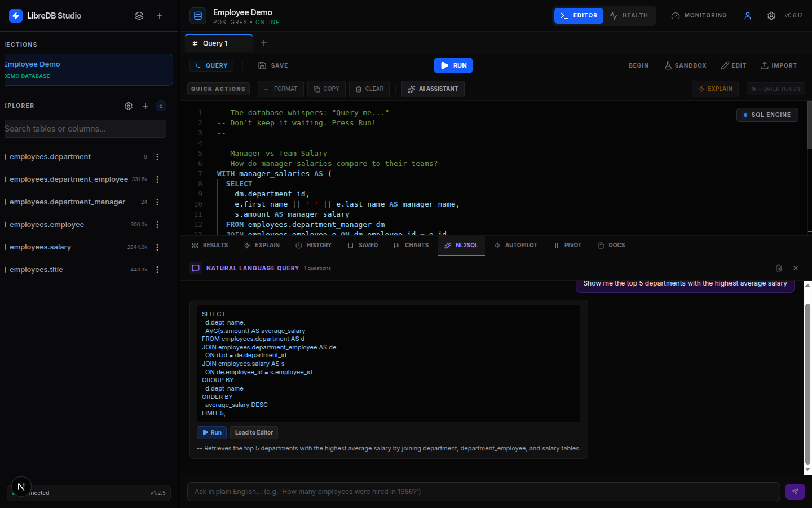Click the QUERY mode button
Viewport: 812px width, 508px height.
[211, 65]
